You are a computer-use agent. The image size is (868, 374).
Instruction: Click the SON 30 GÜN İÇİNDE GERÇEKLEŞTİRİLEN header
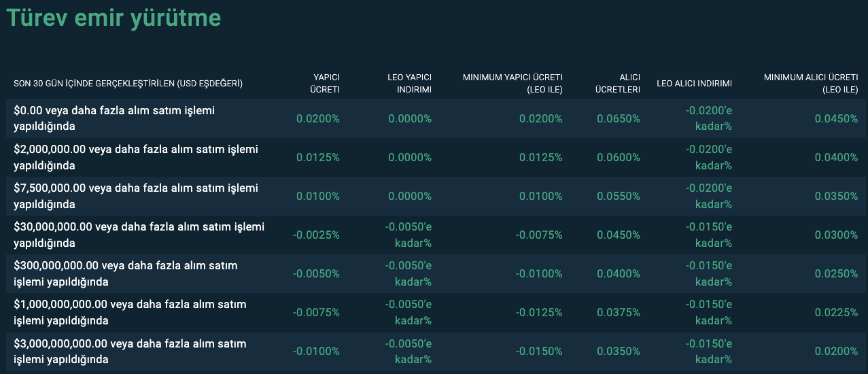[x=128, y=84]
